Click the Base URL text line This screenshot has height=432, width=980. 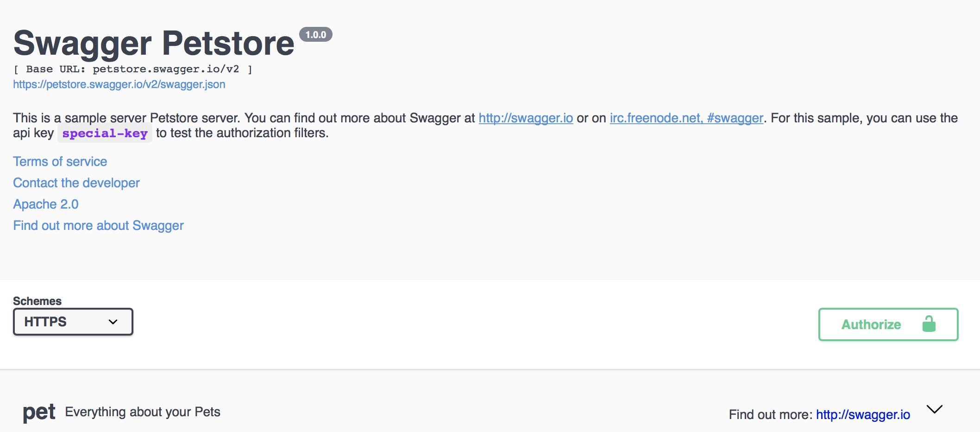(x=132, y=69)
